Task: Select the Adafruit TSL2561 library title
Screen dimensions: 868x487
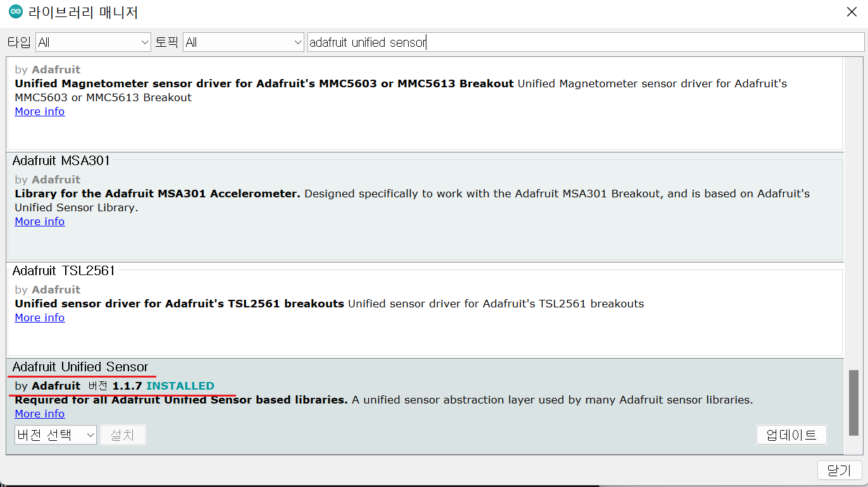Action: pos(64,271)
